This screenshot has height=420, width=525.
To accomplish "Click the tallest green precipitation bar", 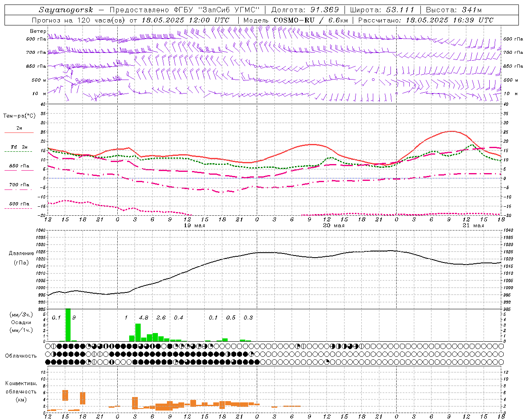I will [68, 325].
